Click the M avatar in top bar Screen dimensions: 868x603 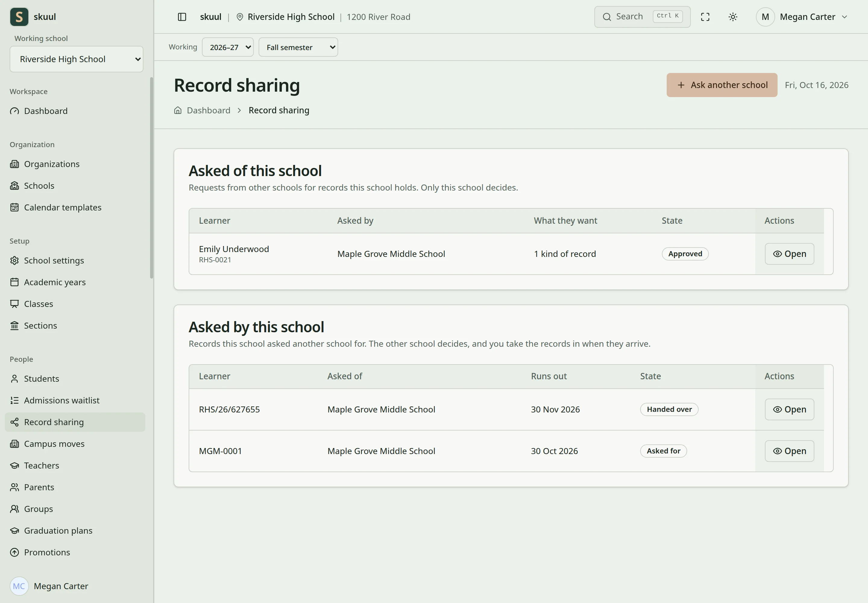coord(765,17)
